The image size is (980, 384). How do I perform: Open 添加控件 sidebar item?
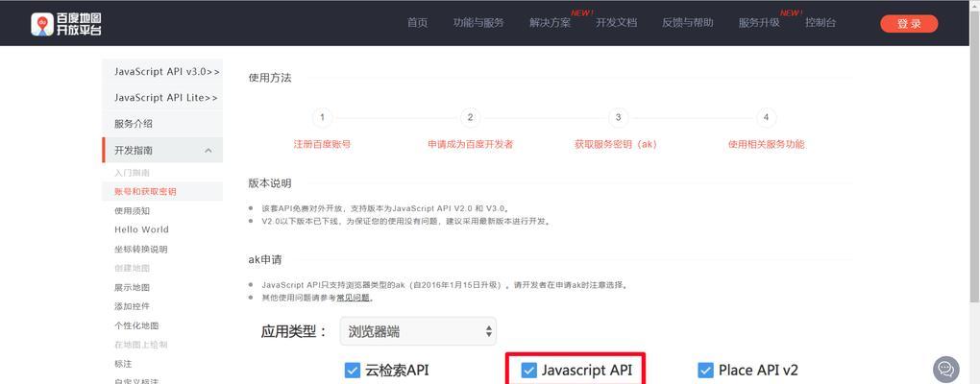pos(132,306)
